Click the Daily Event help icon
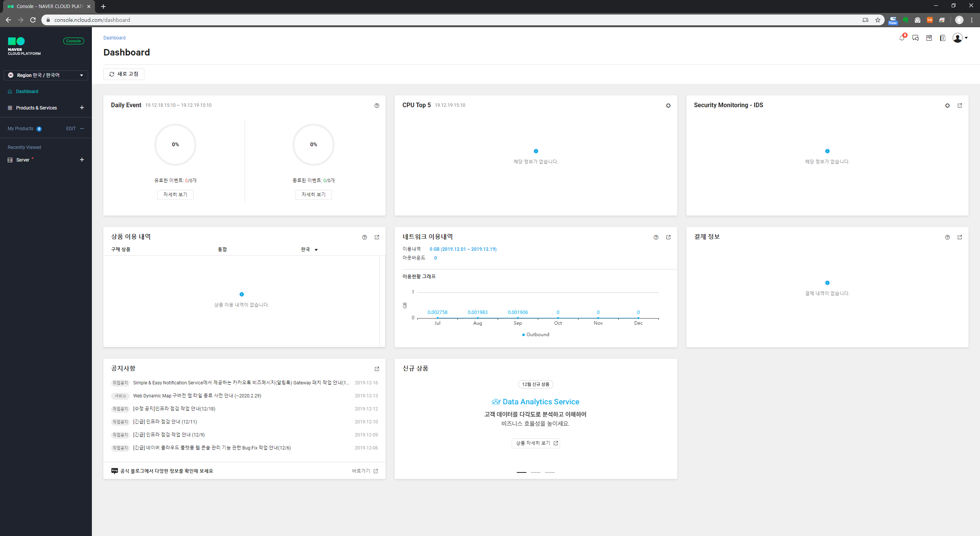This screenshot has width=980, height=536. click(377, 106)
